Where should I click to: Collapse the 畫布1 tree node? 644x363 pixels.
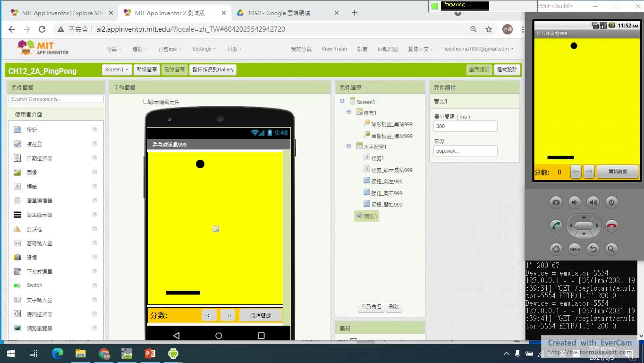348,112
